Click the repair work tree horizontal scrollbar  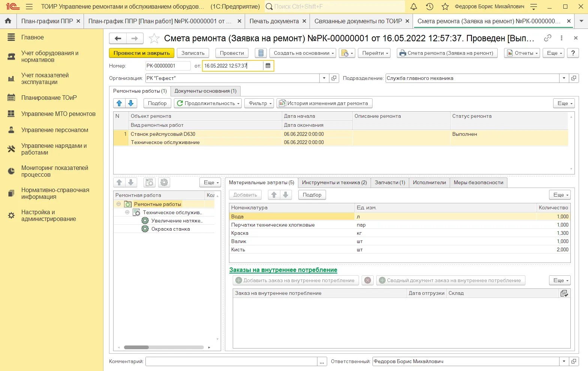click(x=164, y=347)
